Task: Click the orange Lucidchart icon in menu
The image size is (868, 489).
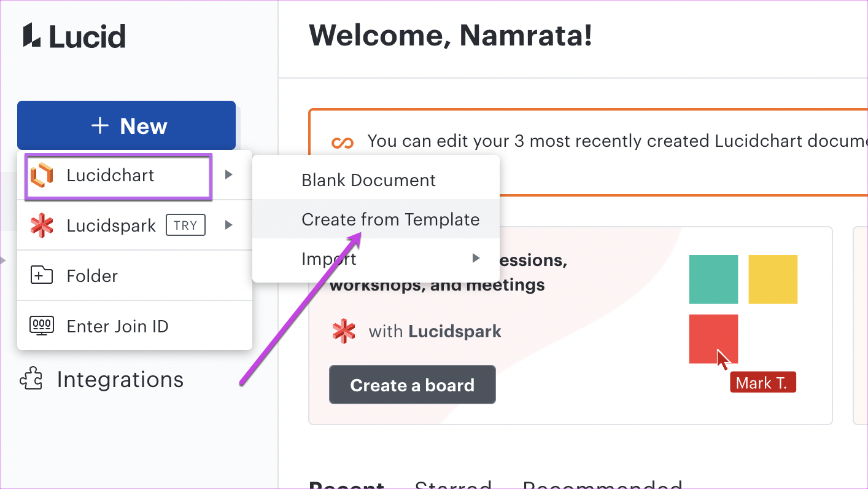Action: coord(42,176)
